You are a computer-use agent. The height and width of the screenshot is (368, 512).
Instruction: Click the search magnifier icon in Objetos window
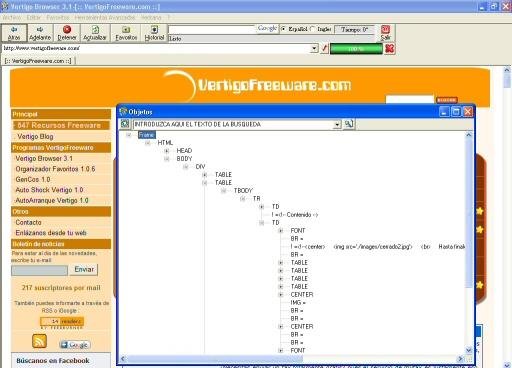click(x=349, y=124)
